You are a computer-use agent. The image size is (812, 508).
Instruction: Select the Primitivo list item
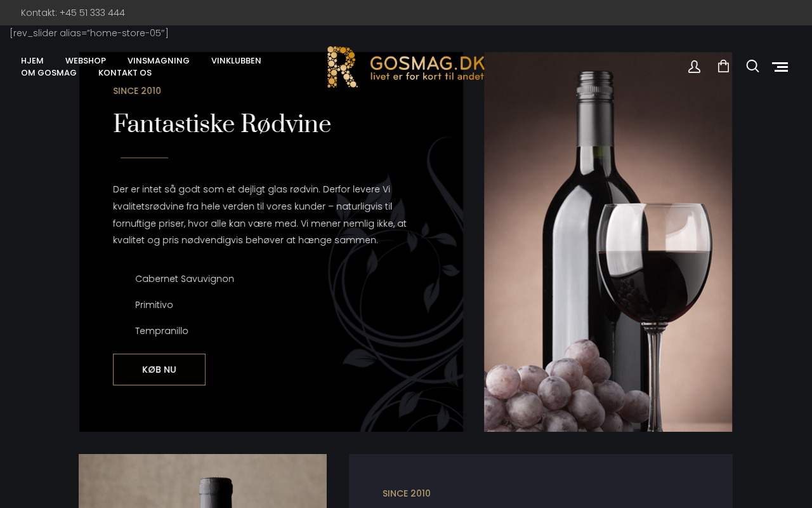154,305
